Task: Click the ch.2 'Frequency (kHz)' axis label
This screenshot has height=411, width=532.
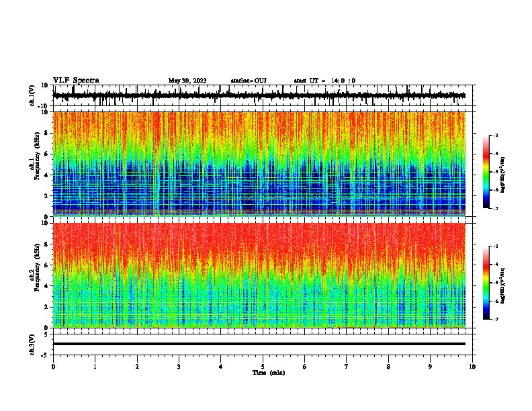Action: click(x=38, y=267)
